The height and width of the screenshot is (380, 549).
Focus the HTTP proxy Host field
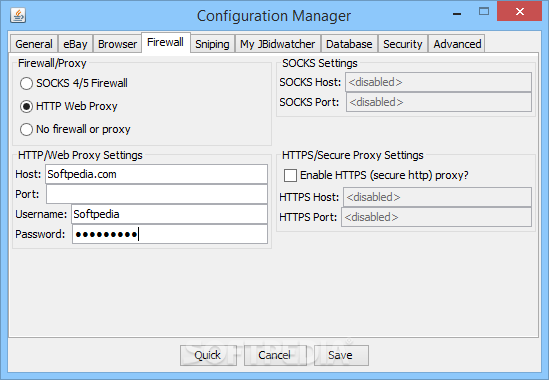[x=156, y=174]
